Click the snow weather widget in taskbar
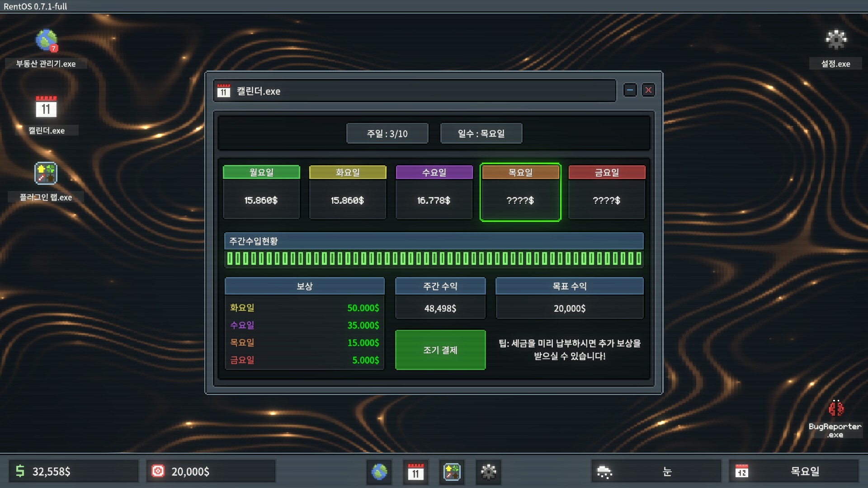 pyautogui.click(x=656, y=472)
